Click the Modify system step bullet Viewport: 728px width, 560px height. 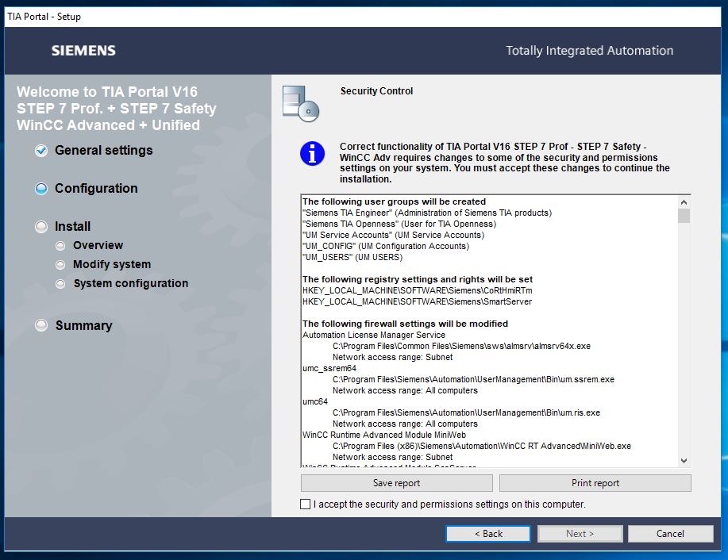tap(60, 265)
